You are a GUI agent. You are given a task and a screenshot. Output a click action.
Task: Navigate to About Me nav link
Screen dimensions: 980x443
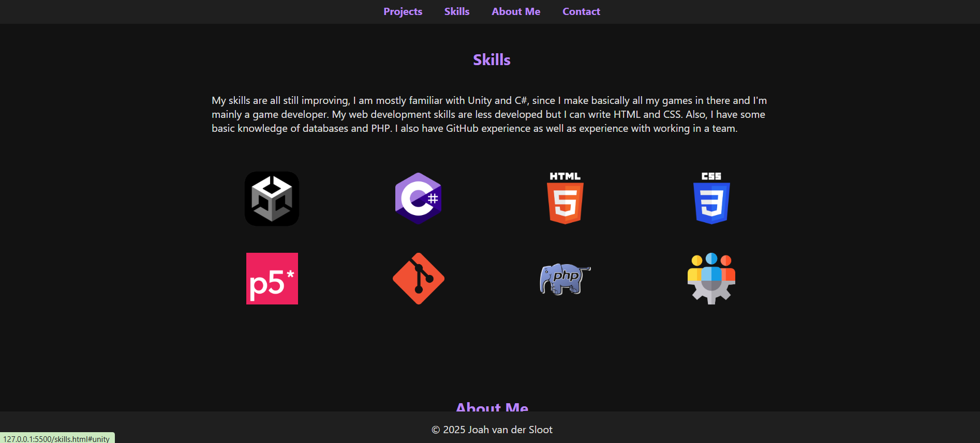tap(516, 11)
